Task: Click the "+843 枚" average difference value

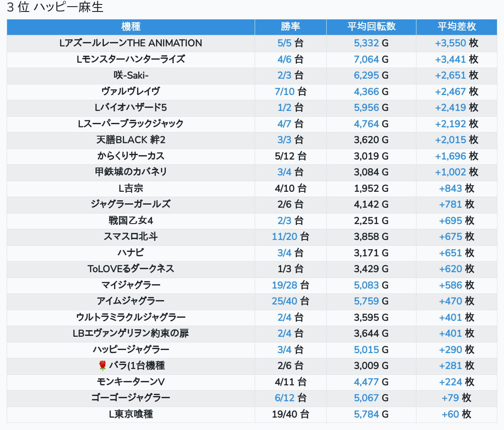Action: coord(456,188)
